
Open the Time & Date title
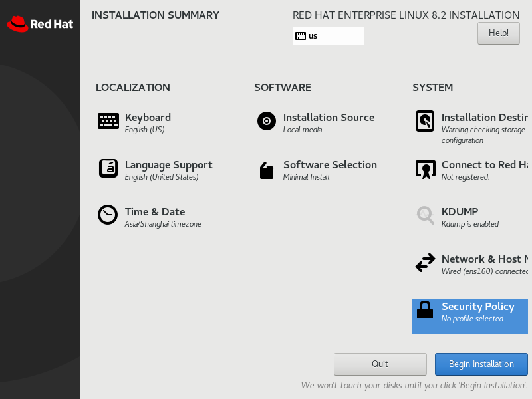pyautogui.click(x=155, y=212)
